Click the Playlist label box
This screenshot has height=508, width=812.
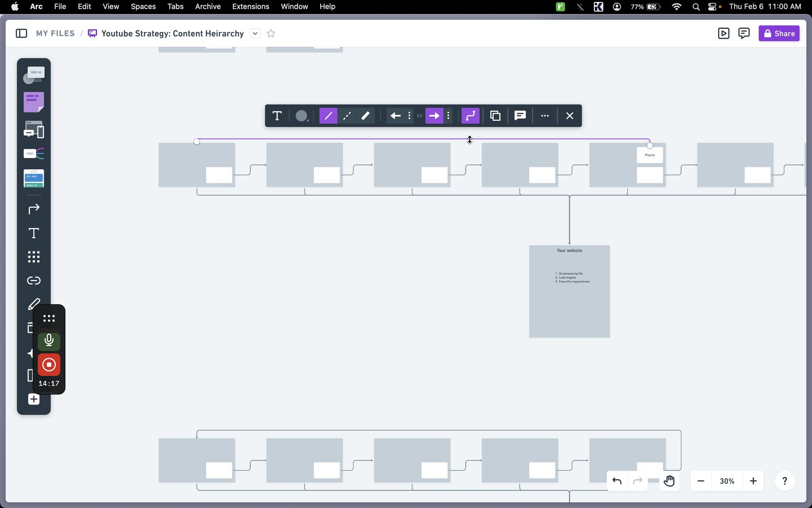[650, 155]
